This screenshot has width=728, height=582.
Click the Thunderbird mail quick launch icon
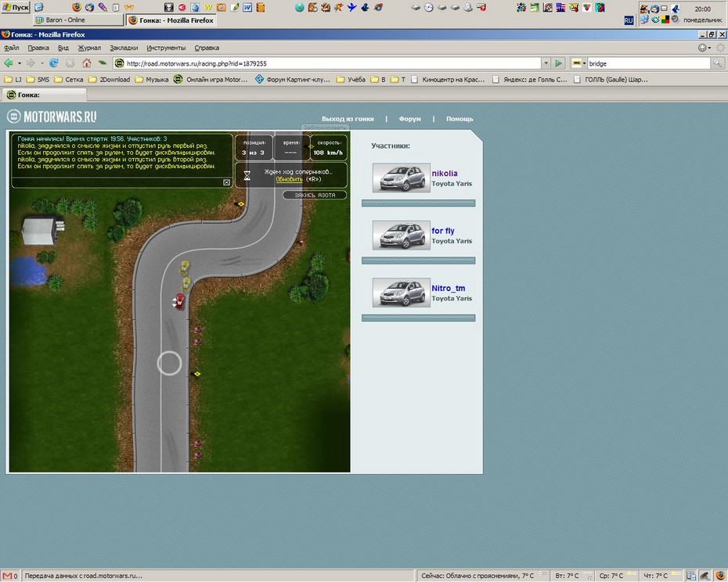[89, 7]
